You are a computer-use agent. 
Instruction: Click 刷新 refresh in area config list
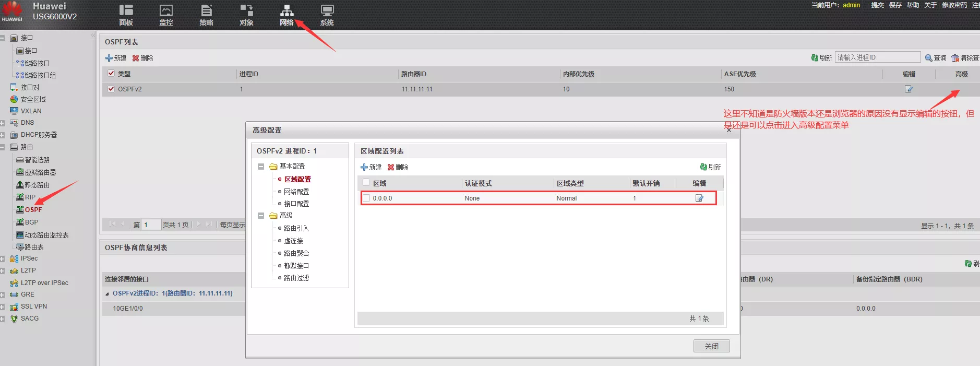tap(710, 167)
